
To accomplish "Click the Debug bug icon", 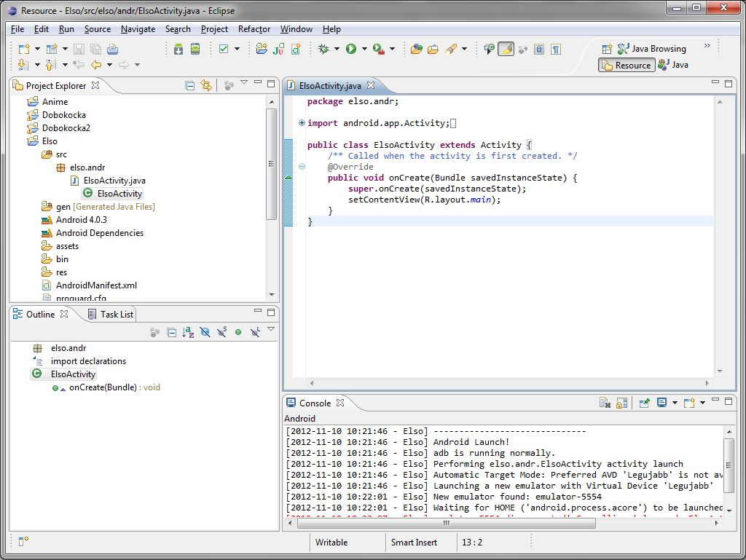I will (323, 49).
